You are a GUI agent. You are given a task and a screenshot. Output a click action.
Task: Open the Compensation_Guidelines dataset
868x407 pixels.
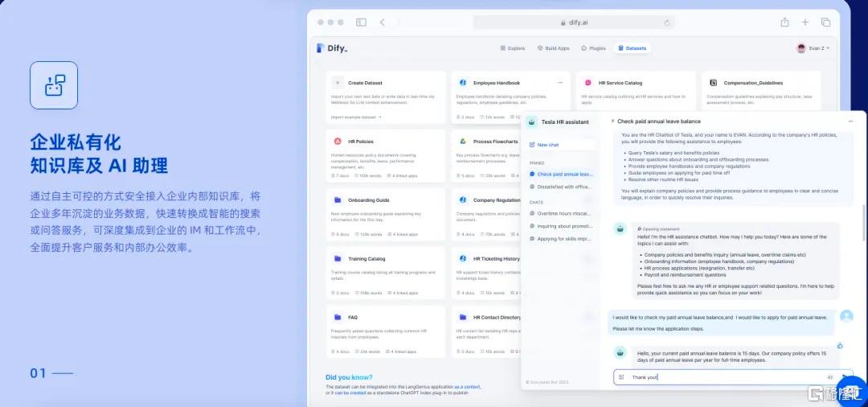coord(760,91)
